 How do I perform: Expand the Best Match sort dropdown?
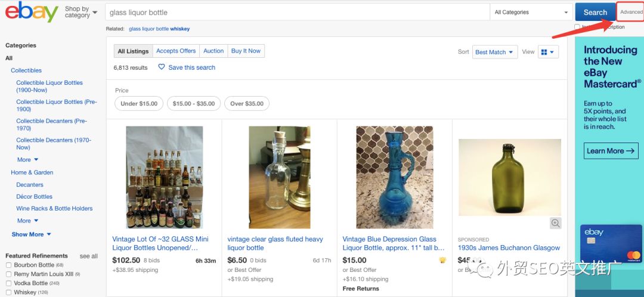coord(494,52)
